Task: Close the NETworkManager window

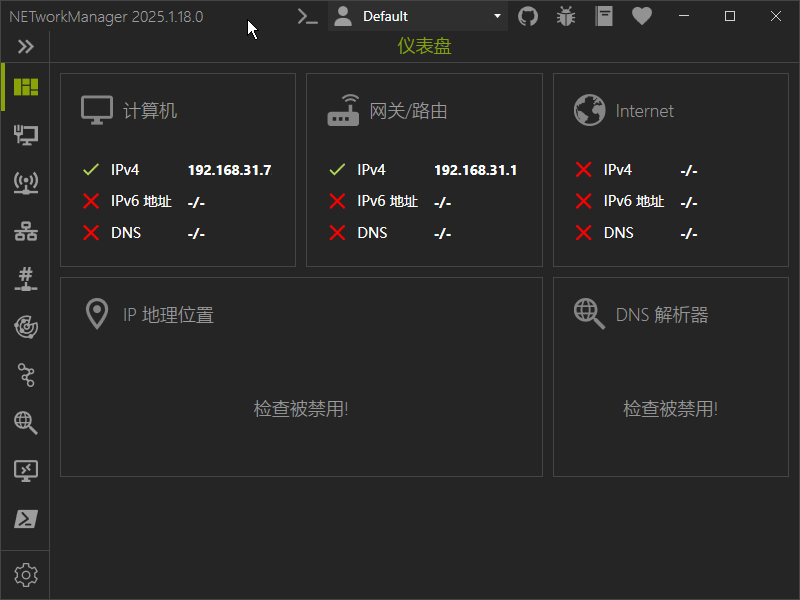Action: pyautogui.click(x=776, y=16)
